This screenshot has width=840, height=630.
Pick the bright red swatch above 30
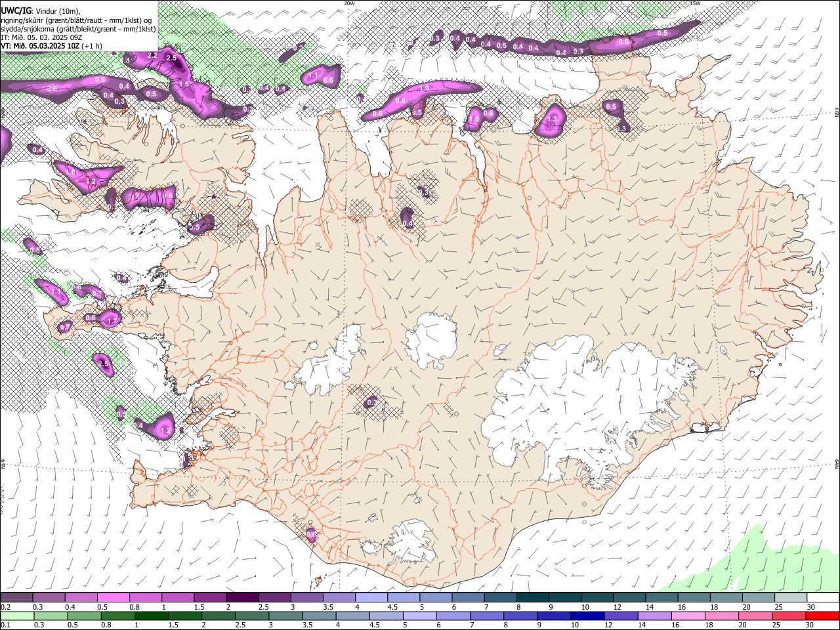822,616
